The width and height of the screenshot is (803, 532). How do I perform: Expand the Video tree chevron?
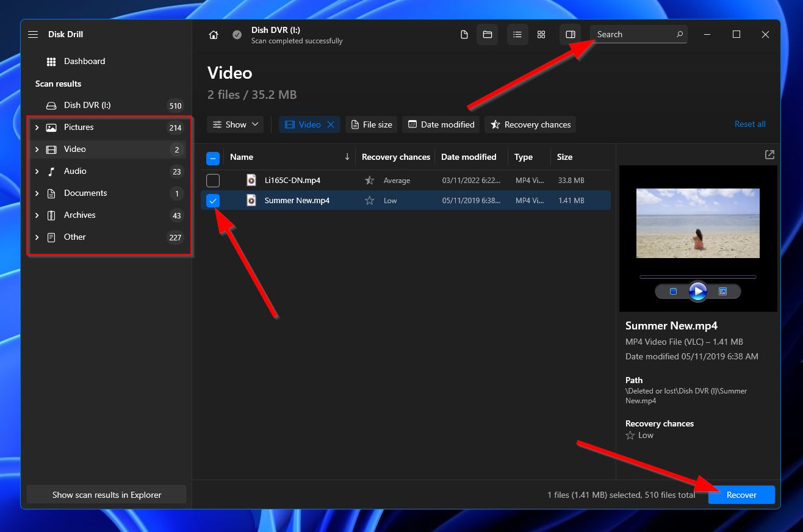click(37, 149)
